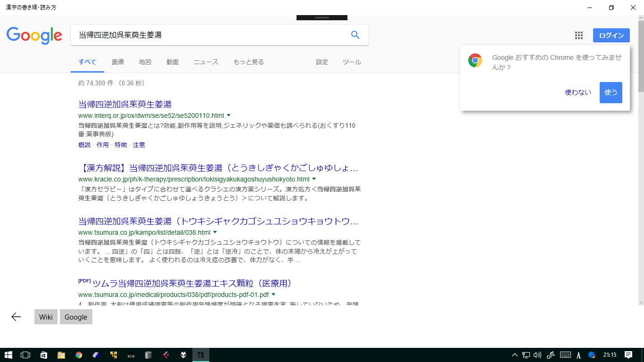Screen dimensions: 644x362
Task: Open the 概説 link in first result
Action: tap(84, 145)
